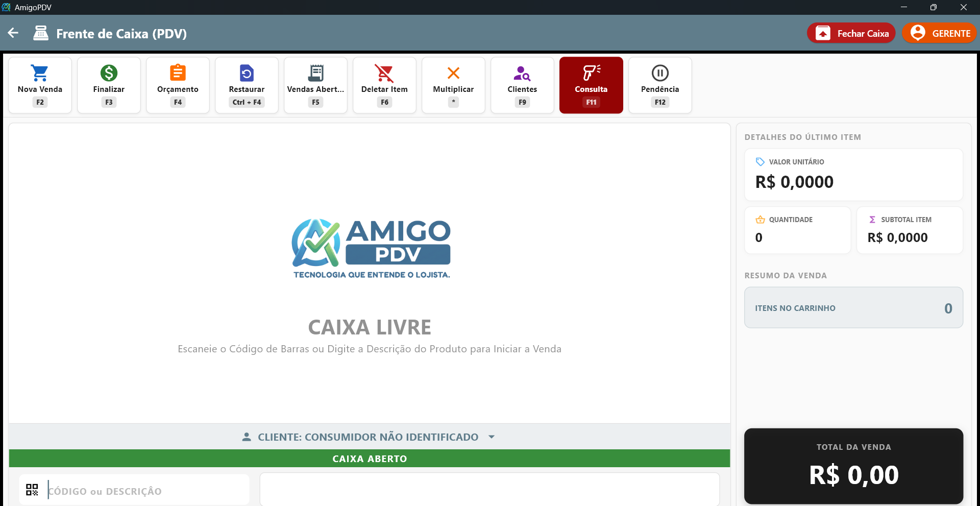The height and width of the screenshot is (506, 980).
Task: Click the Valor Unitário 'R$ 0,0000' value
Action: [794, 182]
